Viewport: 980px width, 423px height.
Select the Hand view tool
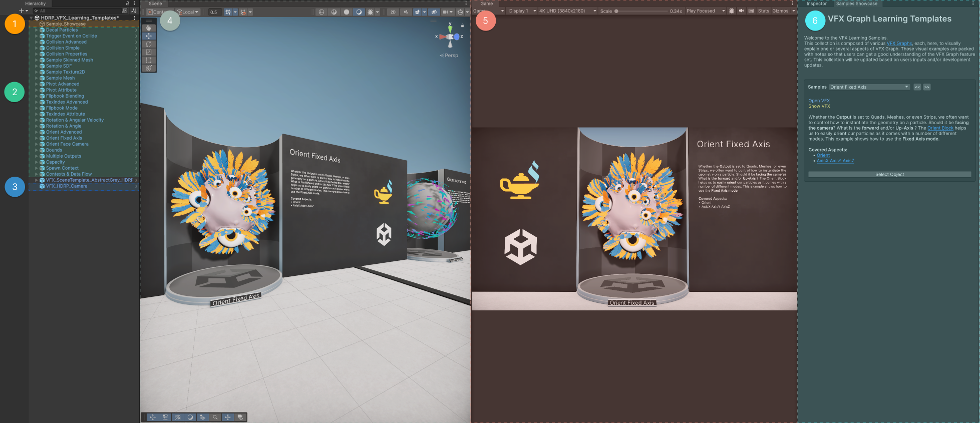149,28
